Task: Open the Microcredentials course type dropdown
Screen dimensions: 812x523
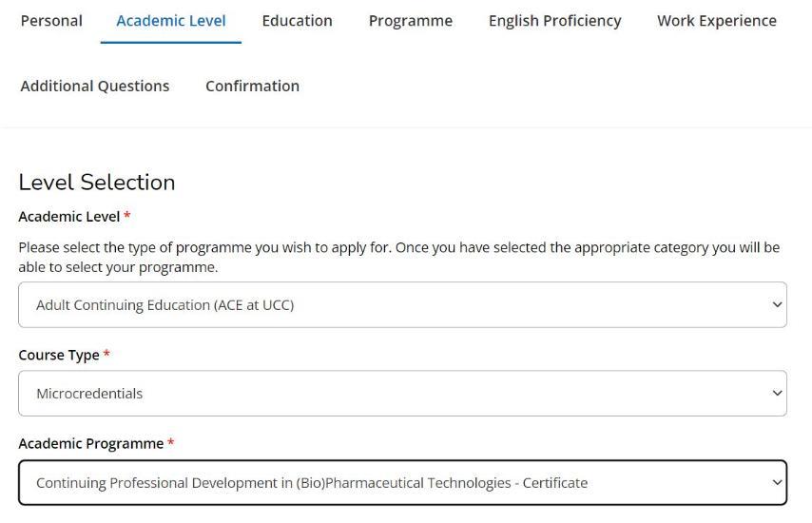Action: (402, 394)
